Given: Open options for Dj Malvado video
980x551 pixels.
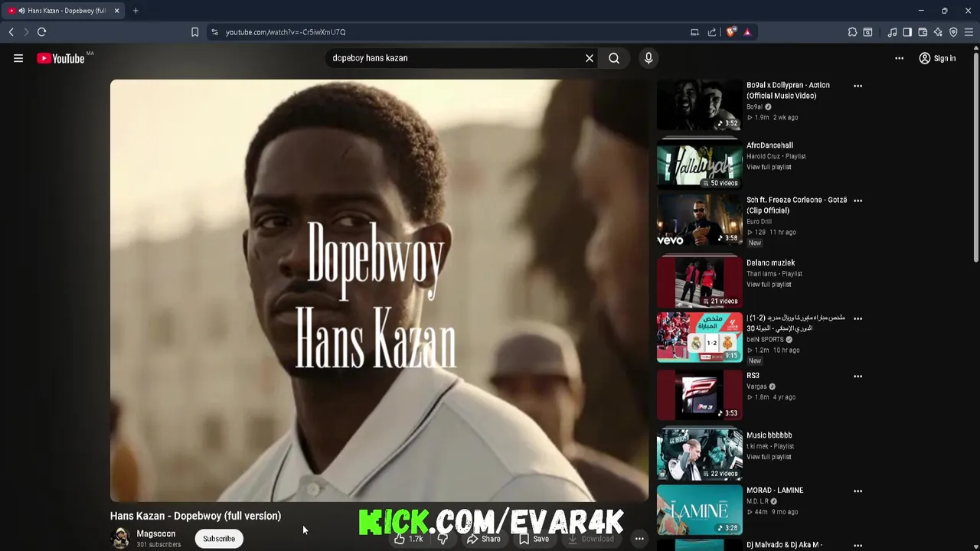Looking at the screenshot, I should coord(857,546).
